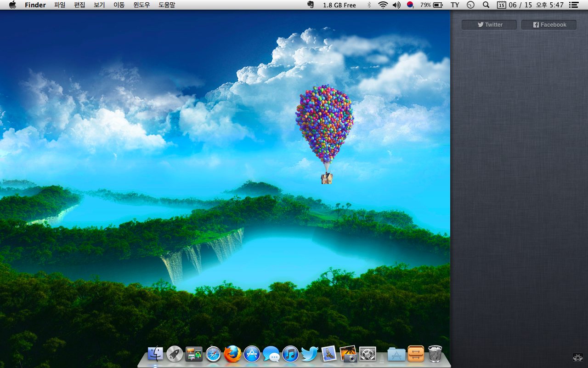The width and height of the screenshot is (588, 368).
Task: Open the TY user menu
Action: tap(455, 5)
